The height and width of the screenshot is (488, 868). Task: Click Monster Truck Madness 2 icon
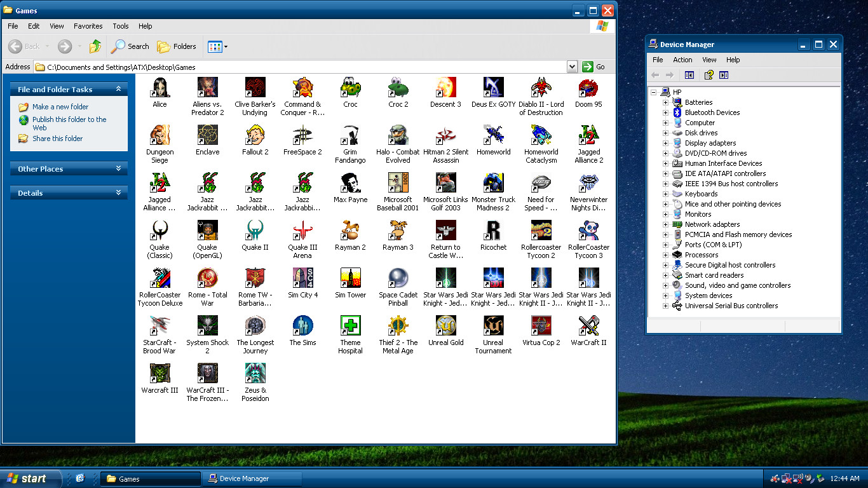click(x=493, y=183)
